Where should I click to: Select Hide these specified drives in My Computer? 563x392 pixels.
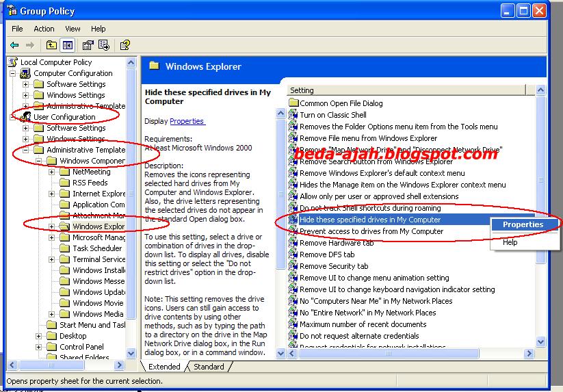370,220
